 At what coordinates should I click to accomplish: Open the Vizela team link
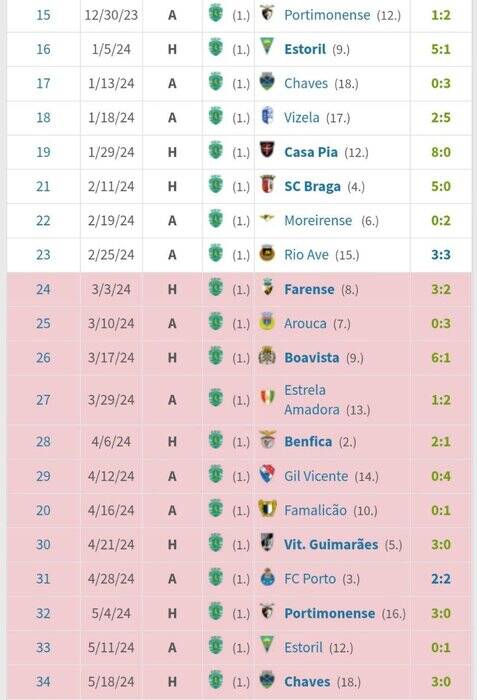click(302, 118)
